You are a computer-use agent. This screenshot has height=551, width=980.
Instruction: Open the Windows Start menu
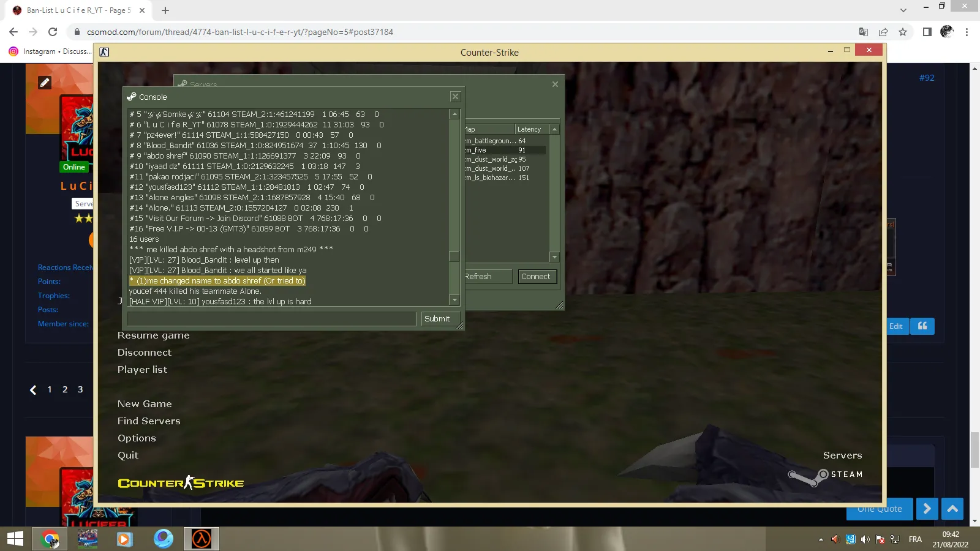15,539
